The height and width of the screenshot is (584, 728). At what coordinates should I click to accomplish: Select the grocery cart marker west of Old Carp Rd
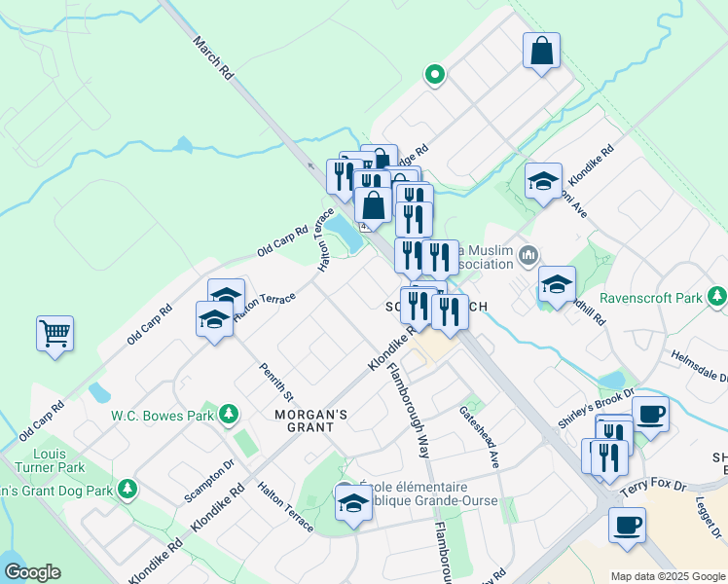[55, 337]
